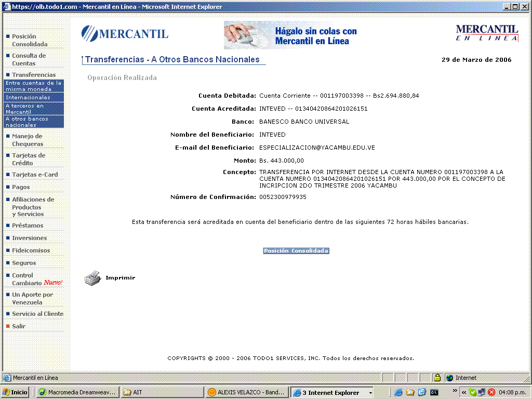Image resolution: width=532 pixels, height=399 pixels.
Task: Switch to ALEXIS VELAZCO taskbar window
Action: (247, 392)
